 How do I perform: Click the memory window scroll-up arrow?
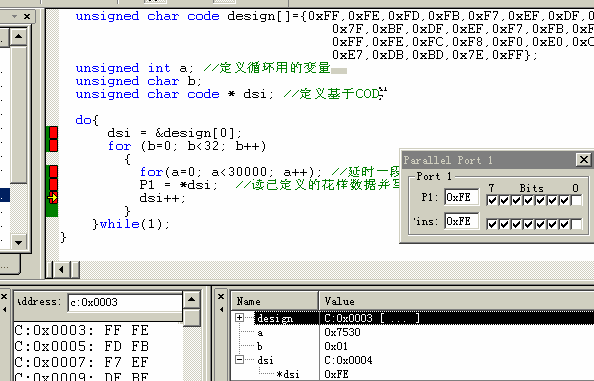(192, 299)
